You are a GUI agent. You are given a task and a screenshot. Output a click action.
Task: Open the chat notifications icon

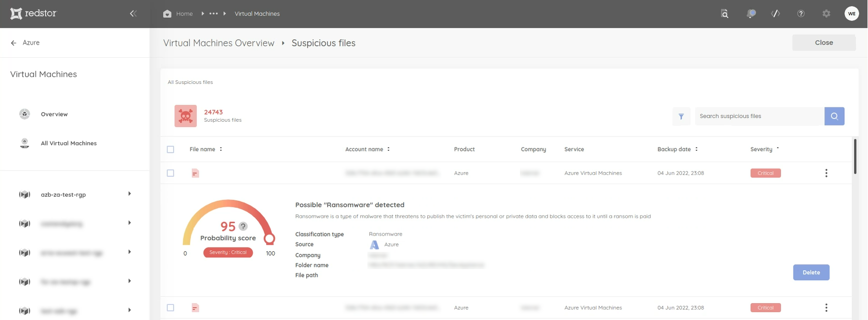751,14
